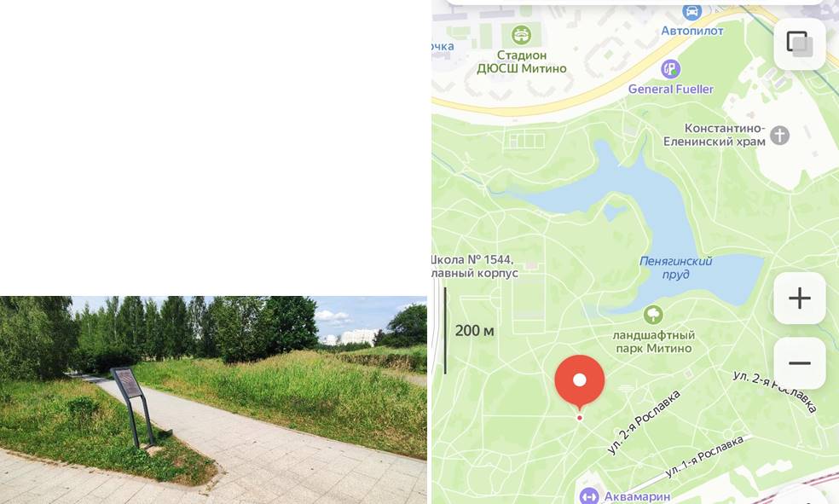Click the General Fueller text label
The height and width of the screenshot is (504, 839).
coord(670,90)
